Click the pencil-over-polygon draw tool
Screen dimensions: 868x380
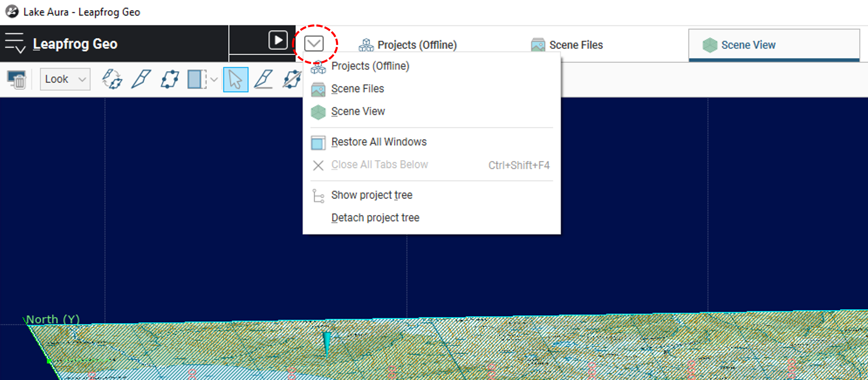(292, 79)
